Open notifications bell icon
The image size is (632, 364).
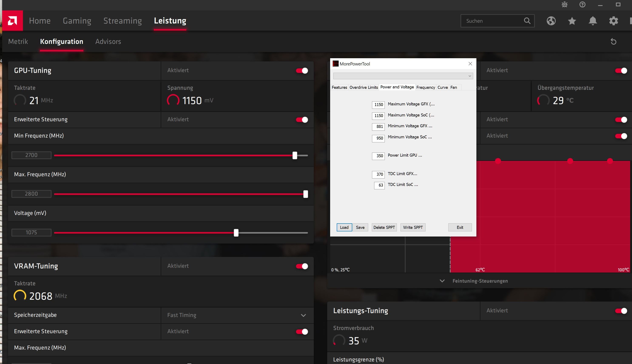(x=592, y=21)
